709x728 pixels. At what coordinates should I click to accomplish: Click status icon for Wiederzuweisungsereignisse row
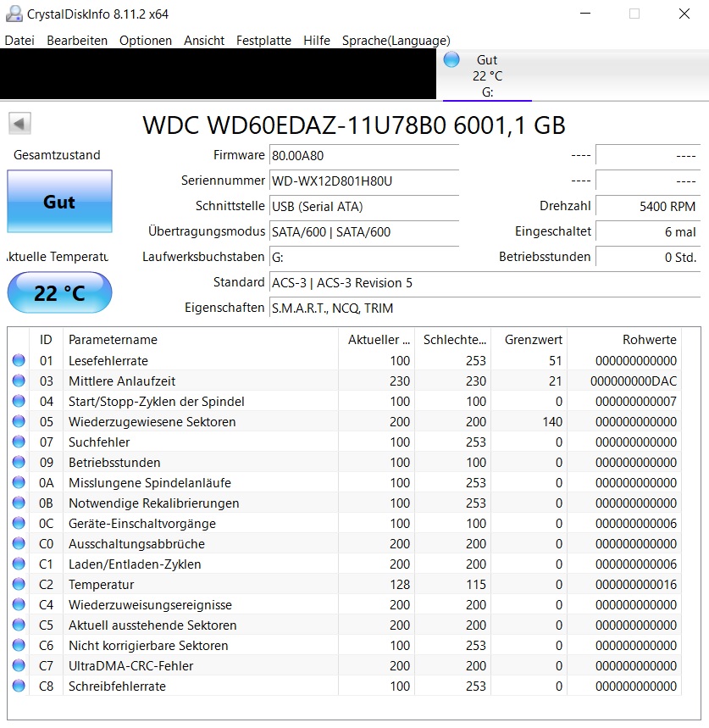click(19, 604)
